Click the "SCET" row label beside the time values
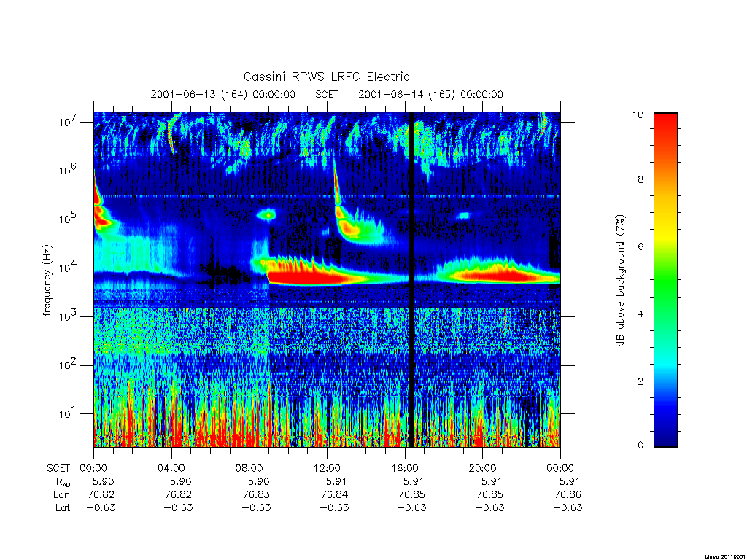This screenshot has height=560, width=747. pyautogui.click(x=58, y=468)
